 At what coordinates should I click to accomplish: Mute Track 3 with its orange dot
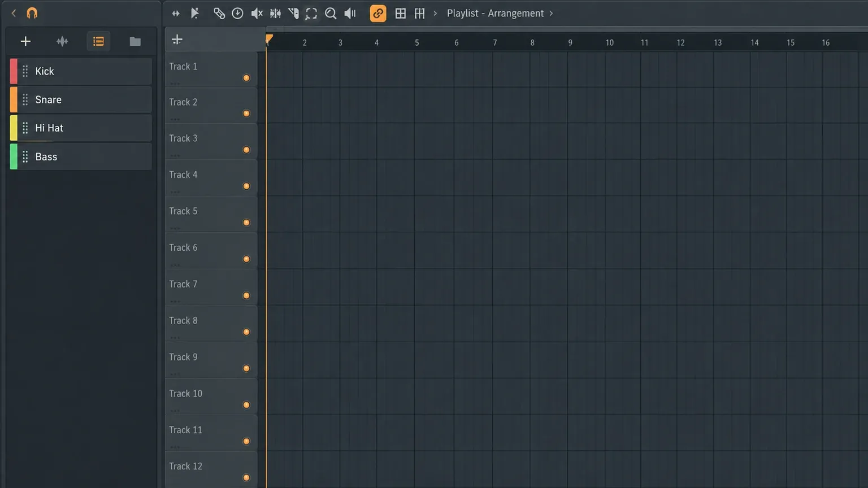pos(246,150)
